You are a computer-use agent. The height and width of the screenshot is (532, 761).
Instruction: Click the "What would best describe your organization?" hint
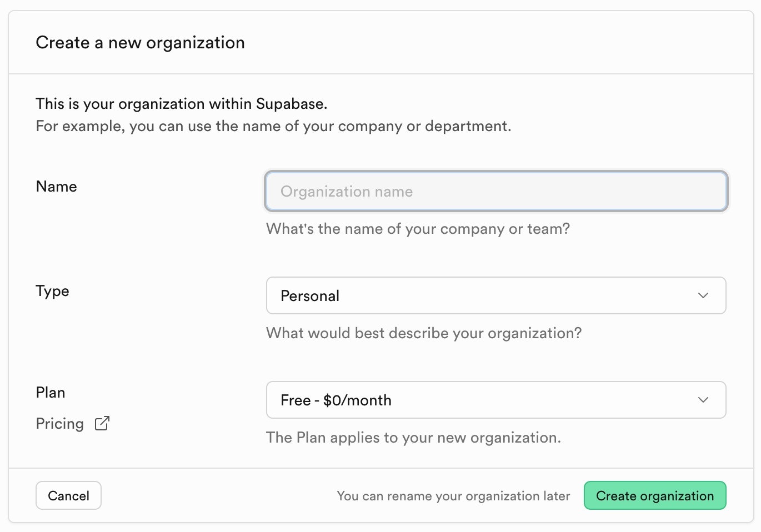[424, 333]
